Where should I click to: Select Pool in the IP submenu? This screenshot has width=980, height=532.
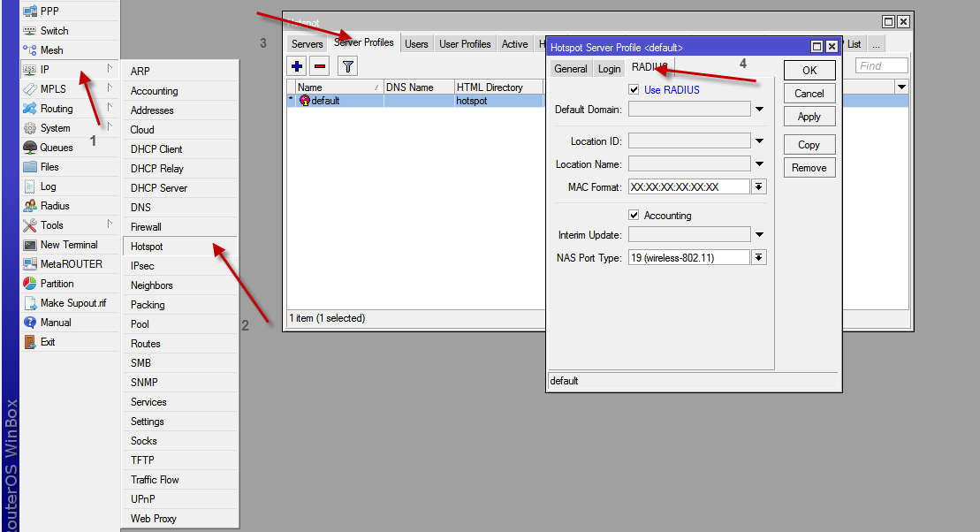click(180, 324)
